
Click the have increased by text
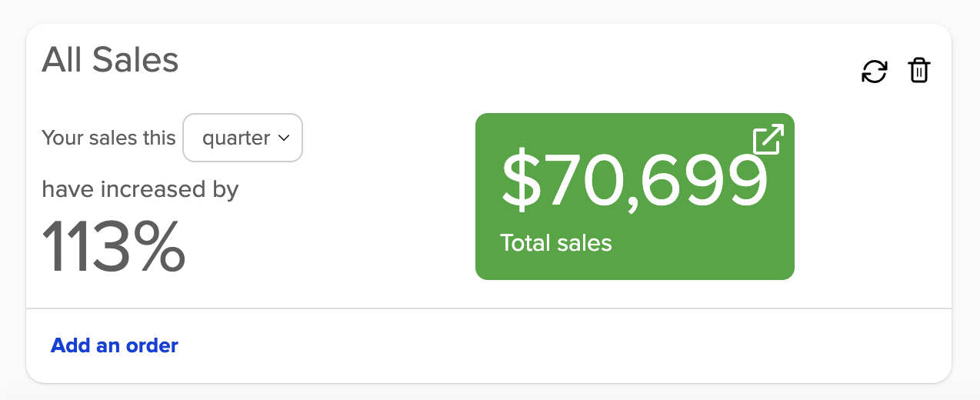[140, 189]
